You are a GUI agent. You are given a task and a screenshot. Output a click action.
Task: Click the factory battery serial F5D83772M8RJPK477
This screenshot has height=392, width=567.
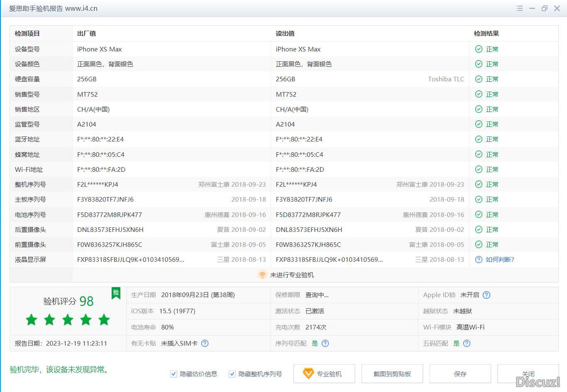(110, 214)
